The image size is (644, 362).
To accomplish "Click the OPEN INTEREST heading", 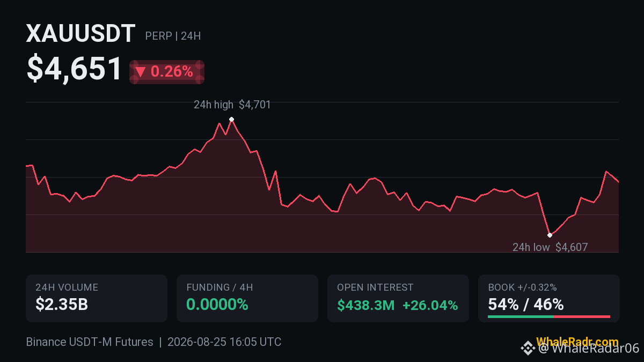I will (x=375, y=287).
